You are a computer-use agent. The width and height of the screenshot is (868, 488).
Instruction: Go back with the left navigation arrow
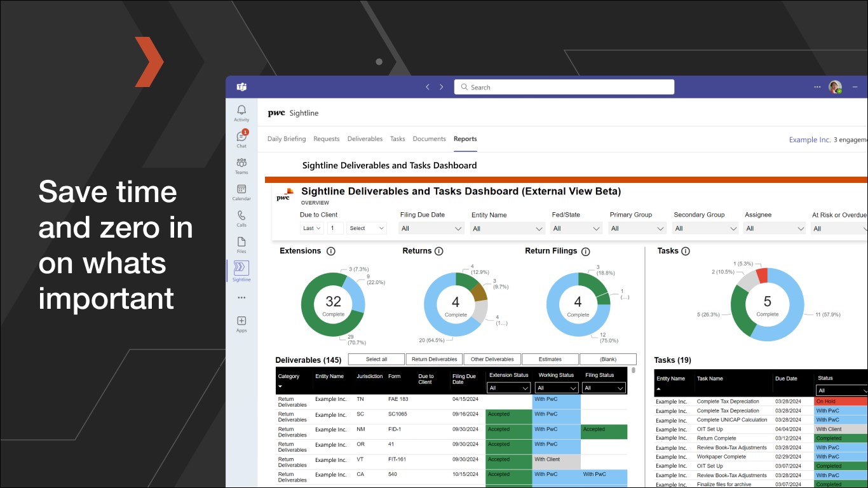click(x=428, y=87)
